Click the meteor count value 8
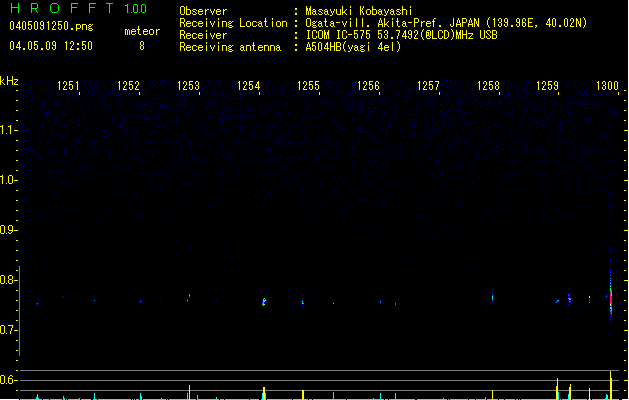The width and height of the screenshot is (629, 400). pyautogui.click(x=142, y=46)
